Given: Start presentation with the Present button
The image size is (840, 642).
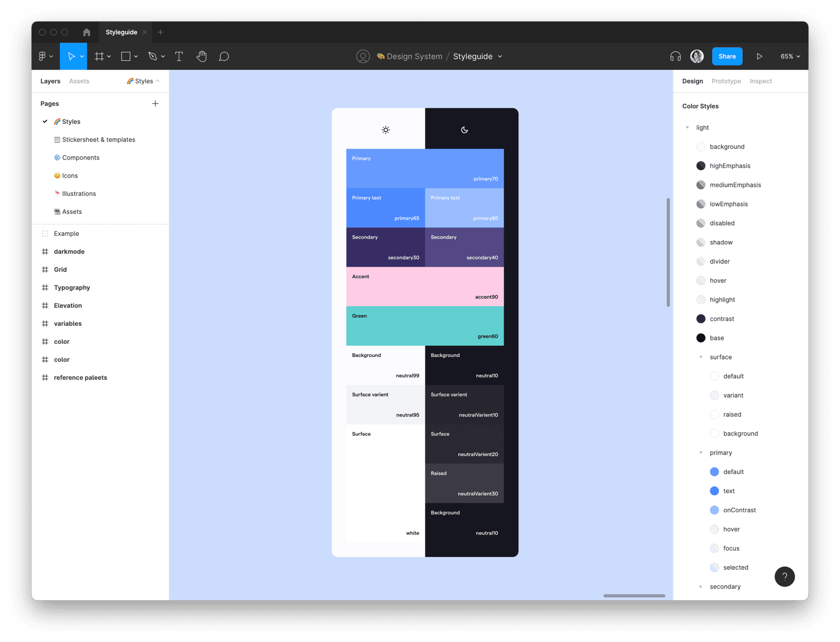Looking at the screenshot, I should [759, 56].
